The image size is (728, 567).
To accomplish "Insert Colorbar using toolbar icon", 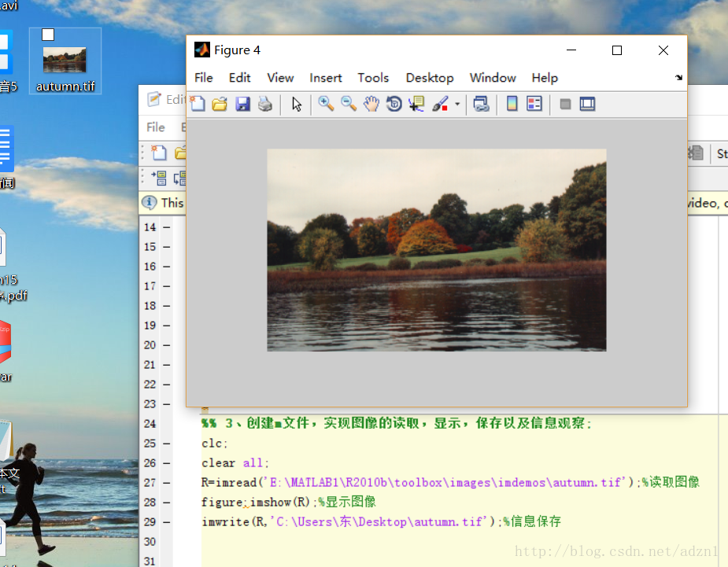I will click(x=512, y=104).
